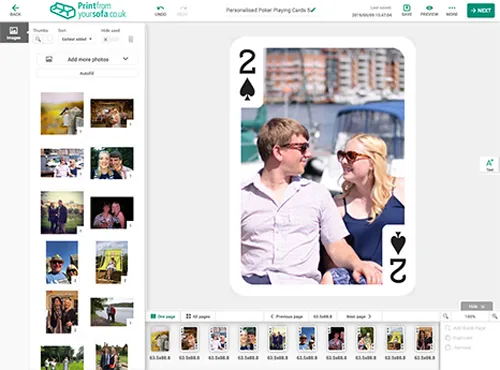500x370 pixels.
Task: Save the project with the Save icon
Action: [x=407, y=10]
